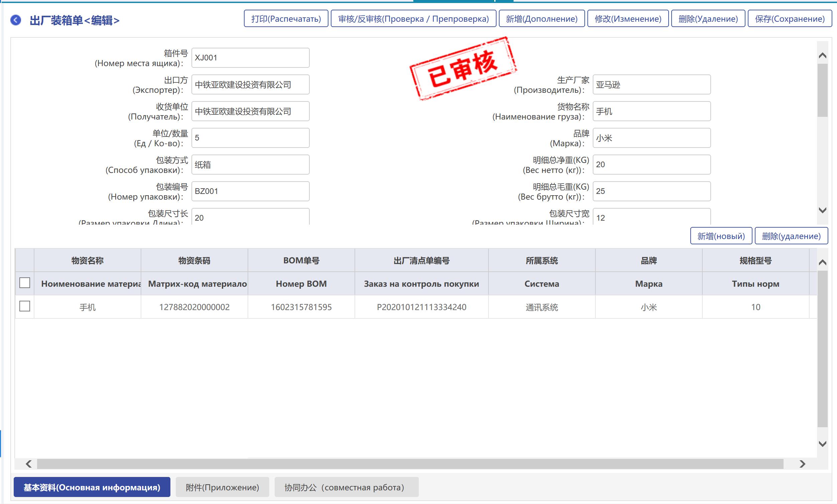Click 删除(удаление) delete row button
Viewport: 837px width, 504px height.
coord(791,236)
